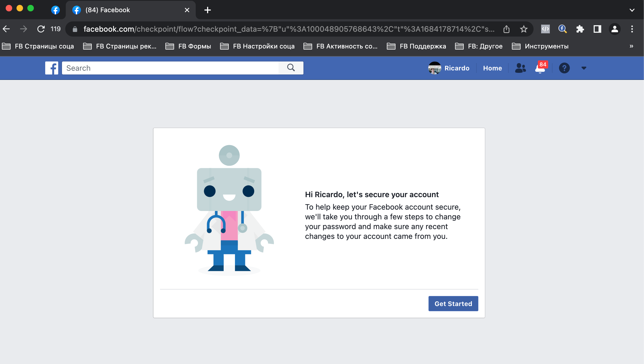Open the FB Формы bookmark folder
The image size is (644, 364).
click(188, 46)
